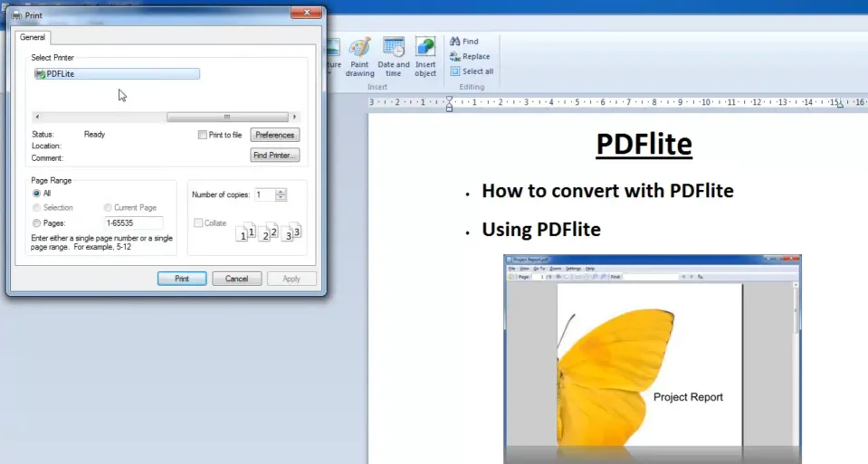868x464 pixels.
Task: Click the Project Report screenshot image in document
Action: [x=652, y=359]
